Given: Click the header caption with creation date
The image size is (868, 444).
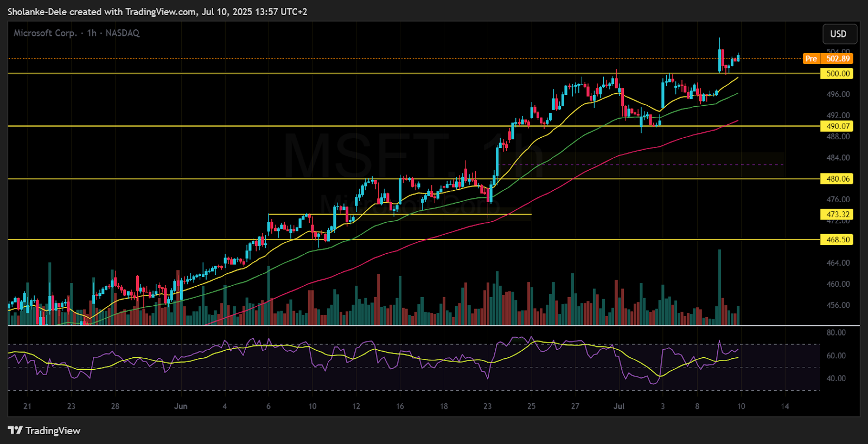Looking at the screenshot, I should point(157,11).
